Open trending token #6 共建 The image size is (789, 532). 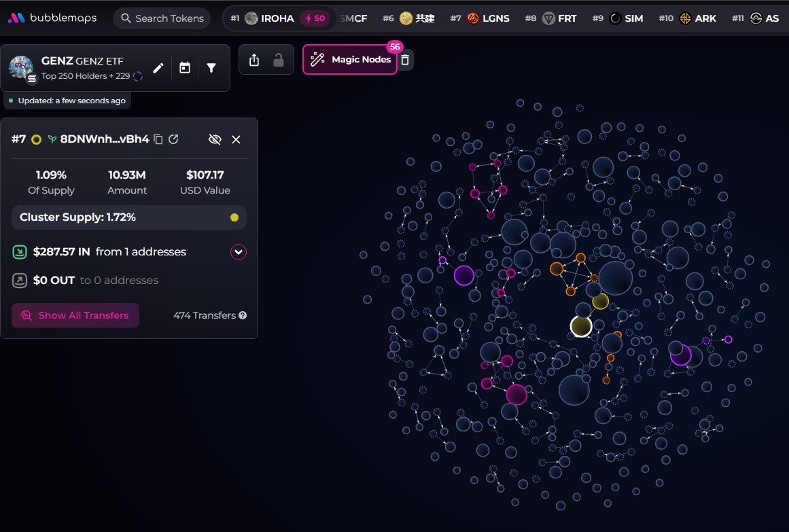click(408, 18)
